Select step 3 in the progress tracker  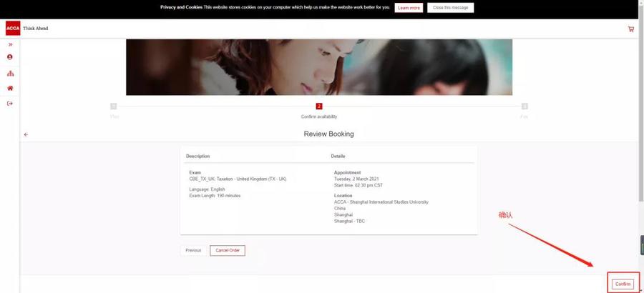[525, 106]
